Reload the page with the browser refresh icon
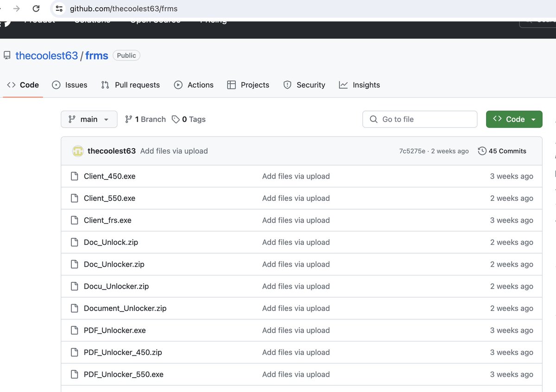This screenshot has width=556, height=392. [x=36, y=8]
